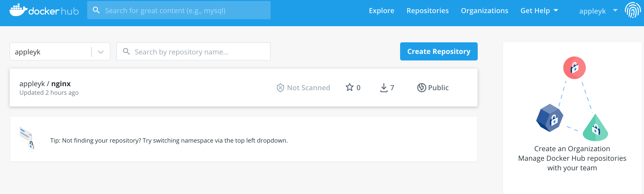Click the red circle lock illustration

[x=574, y=68]
